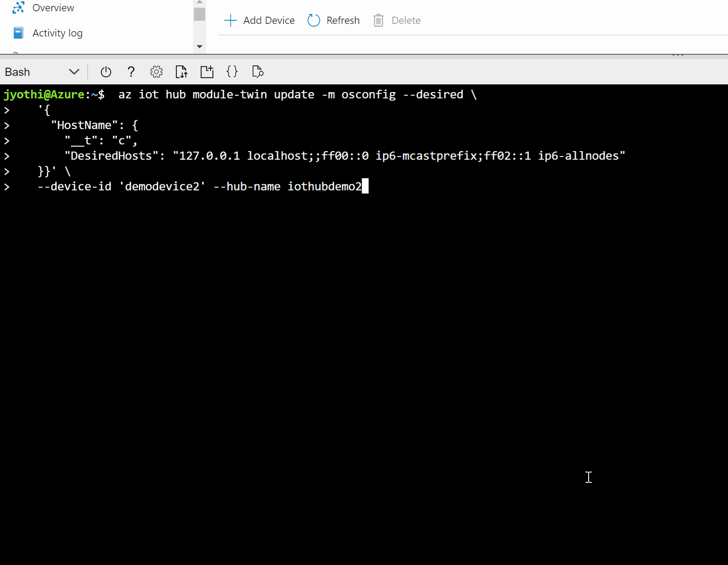The image size is (728, 565).
Task: Click the Overview sidebar icon
Action: coord(18,7)
